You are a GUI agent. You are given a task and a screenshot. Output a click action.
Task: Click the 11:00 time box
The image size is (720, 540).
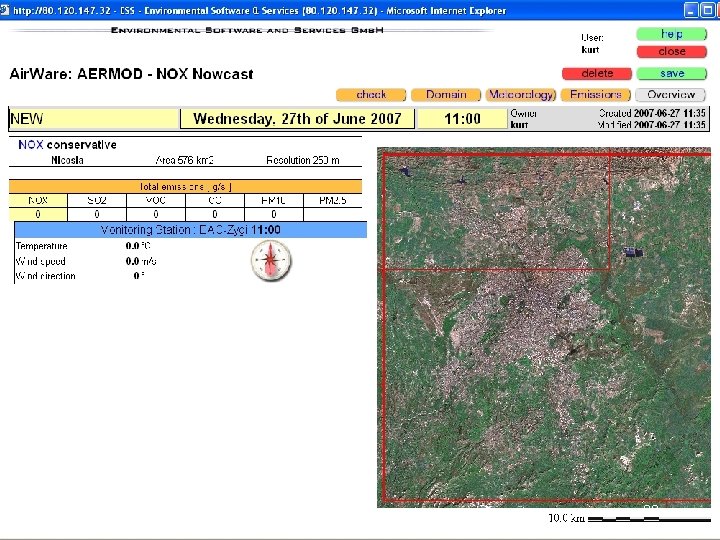462,119
